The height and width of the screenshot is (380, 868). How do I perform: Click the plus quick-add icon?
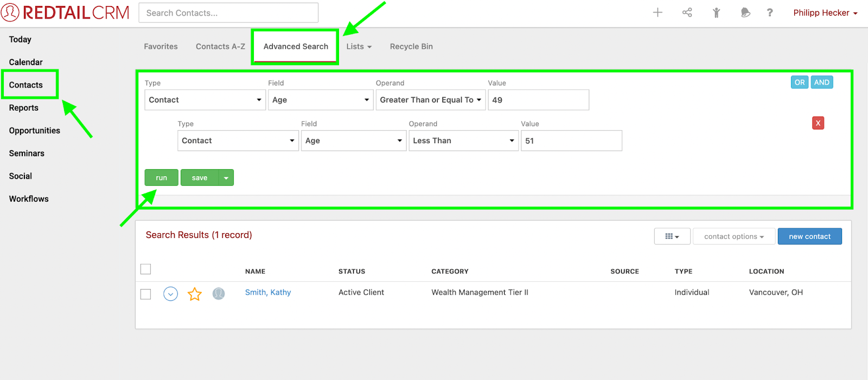click(658, 12)
